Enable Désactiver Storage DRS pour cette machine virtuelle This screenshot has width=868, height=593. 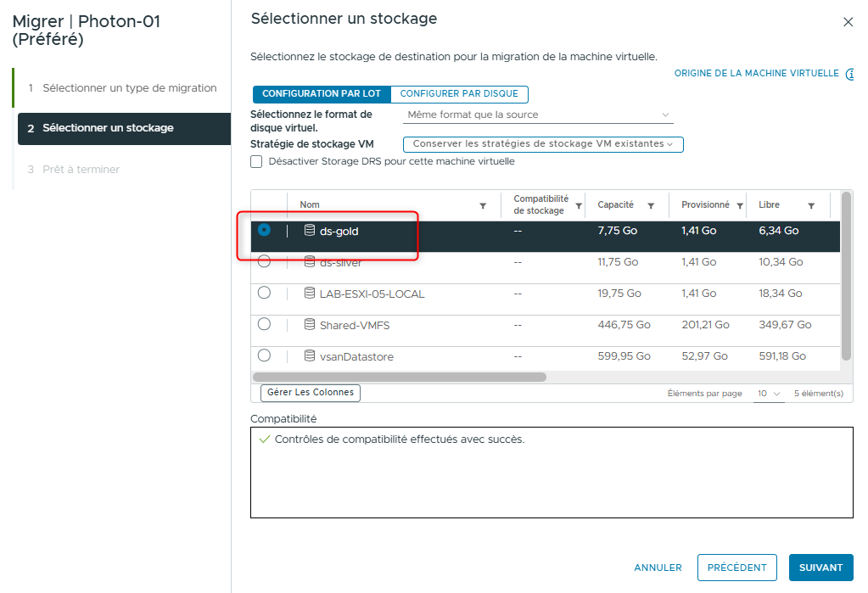click(x=255, y=161)
